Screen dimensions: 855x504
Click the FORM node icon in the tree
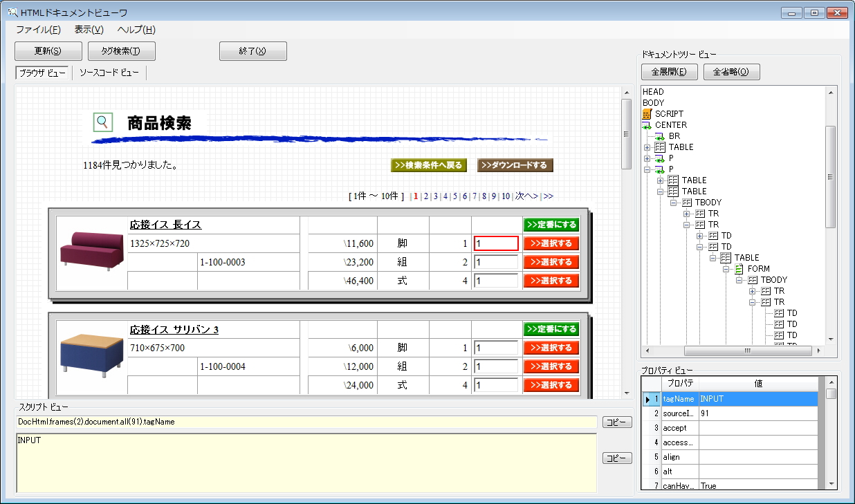739,269
